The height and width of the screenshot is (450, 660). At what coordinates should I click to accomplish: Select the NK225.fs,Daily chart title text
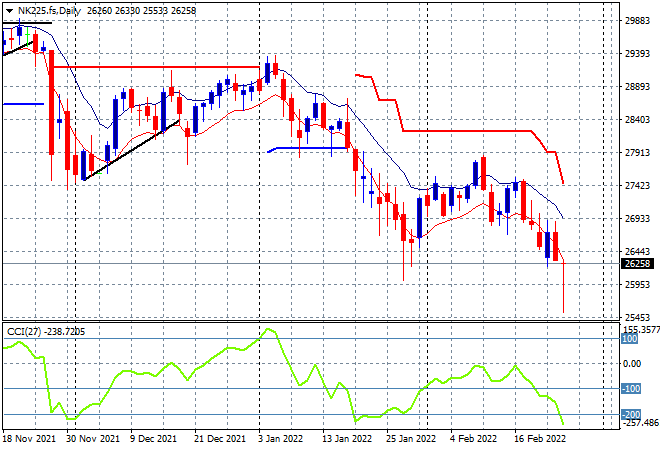point(49,11)
